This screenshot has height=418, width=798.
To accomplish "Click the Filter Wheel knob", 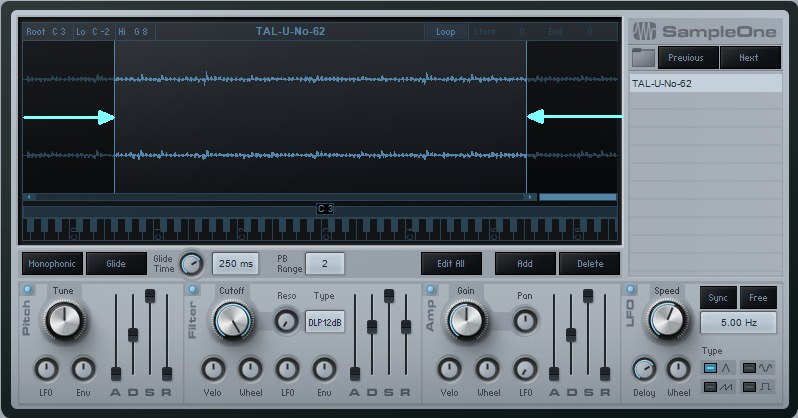I will tap(250, 369).
